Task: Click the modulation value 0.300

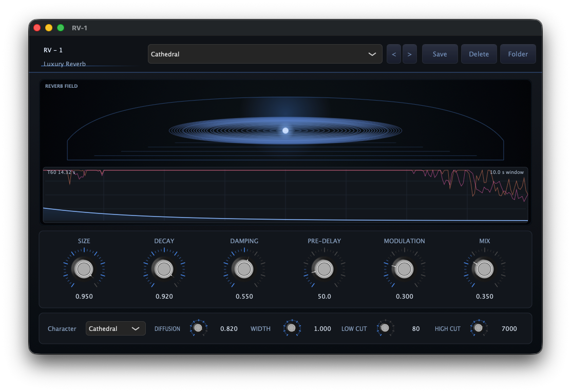Action: coord(405,296)
